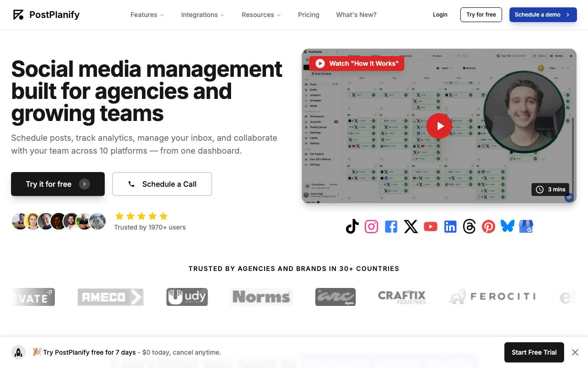The width and height of the screenshot is (588, 368).
Task: Select the Threads platform icon
Action: 469,226
